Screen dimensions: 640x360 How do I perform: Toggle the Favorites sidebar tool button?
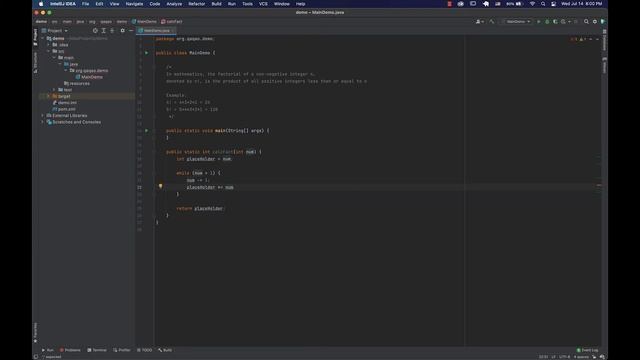(x=36, y=333)
